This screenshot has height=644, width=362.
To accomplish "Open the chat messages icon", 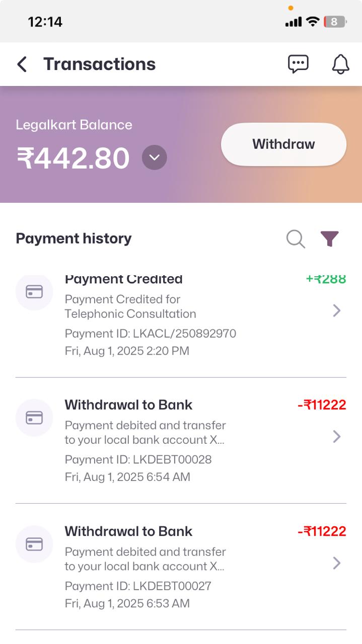I will 298,64.
